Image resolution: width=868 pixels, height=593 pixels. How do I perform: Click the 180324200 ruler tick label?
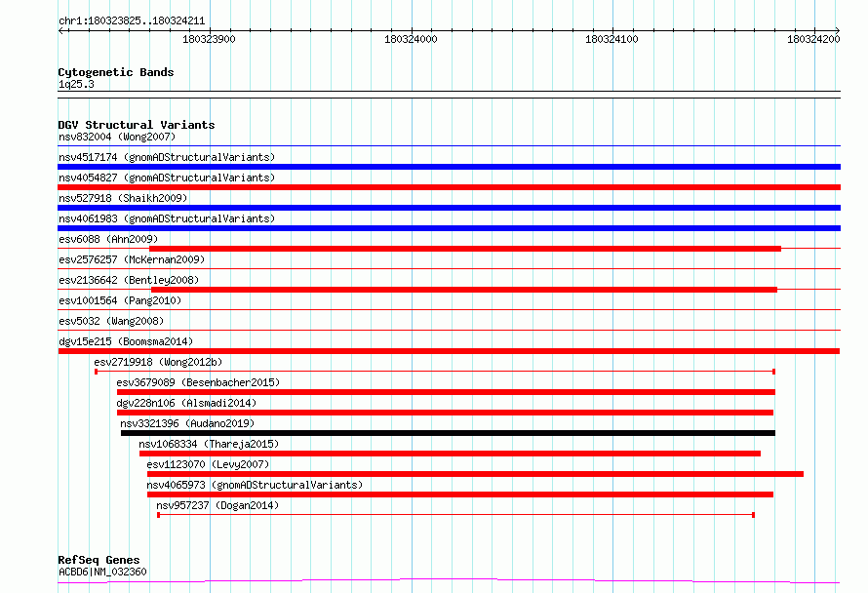tap(813, 39)
